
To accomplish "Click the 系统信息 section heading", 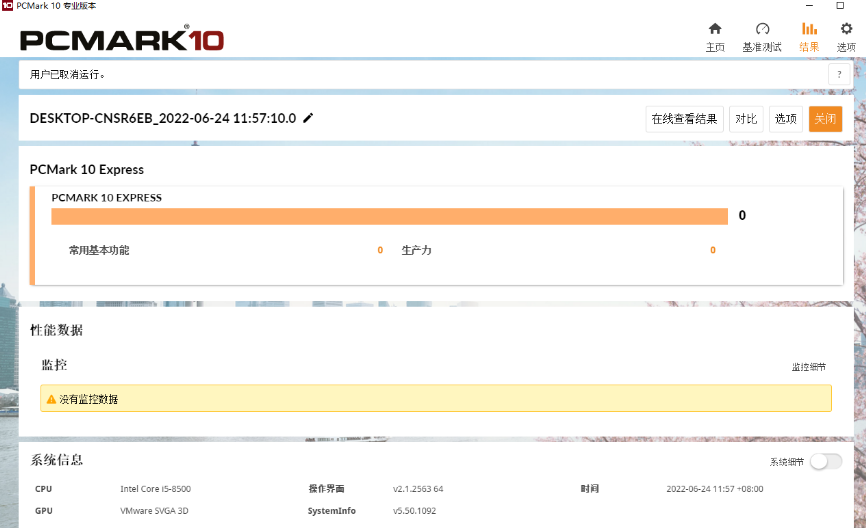I will click(x=56, y=460).
